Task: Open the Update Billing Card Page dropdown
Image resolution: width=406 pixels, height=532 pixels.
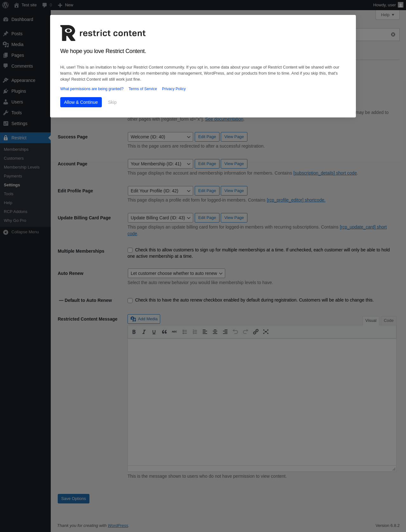Action: point(160,218)
